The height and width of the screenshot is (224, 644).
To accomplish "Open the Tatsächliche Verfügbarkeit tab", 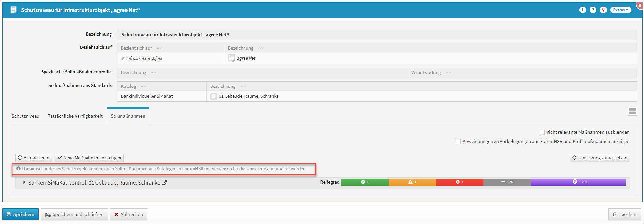I will pos(75,116).
